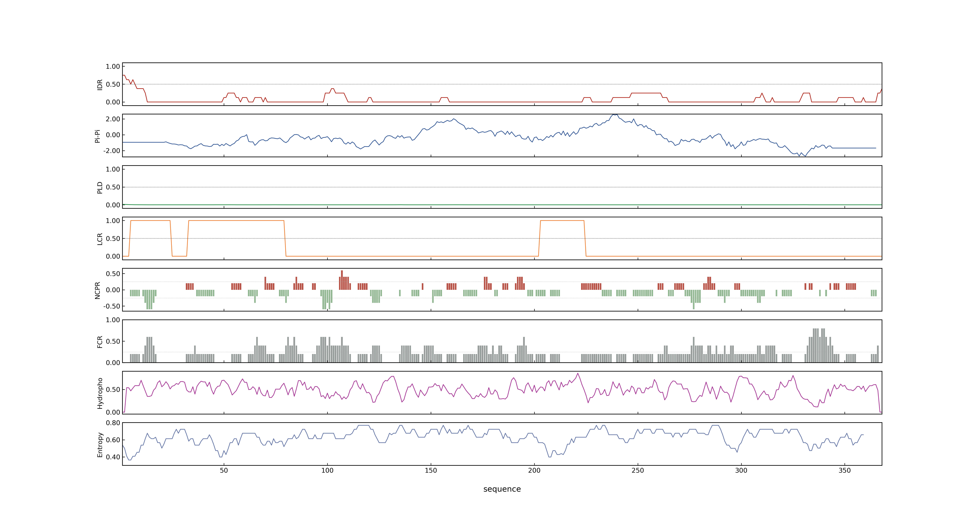
Task: Click the IDR y-axis label
Action: (x=100, y=85)
